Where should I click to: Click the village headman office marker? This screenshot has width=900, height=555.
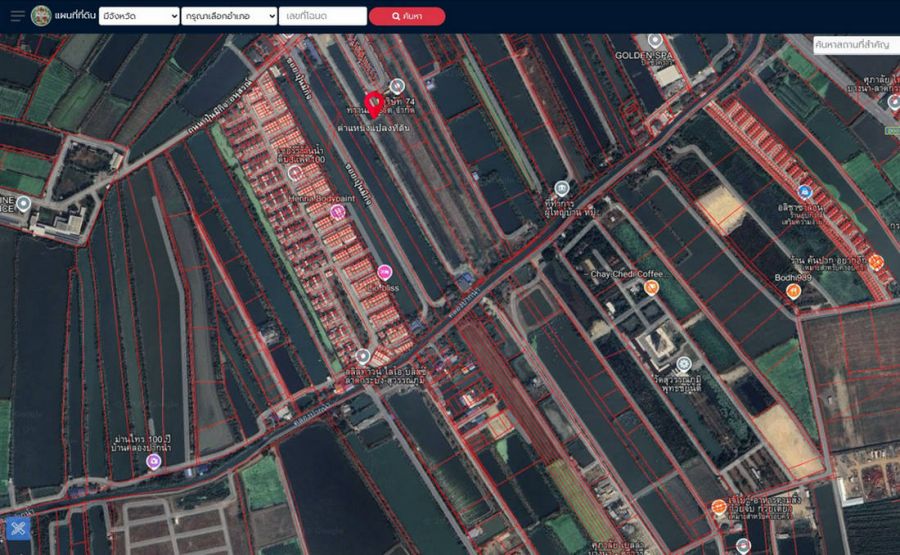562,188
